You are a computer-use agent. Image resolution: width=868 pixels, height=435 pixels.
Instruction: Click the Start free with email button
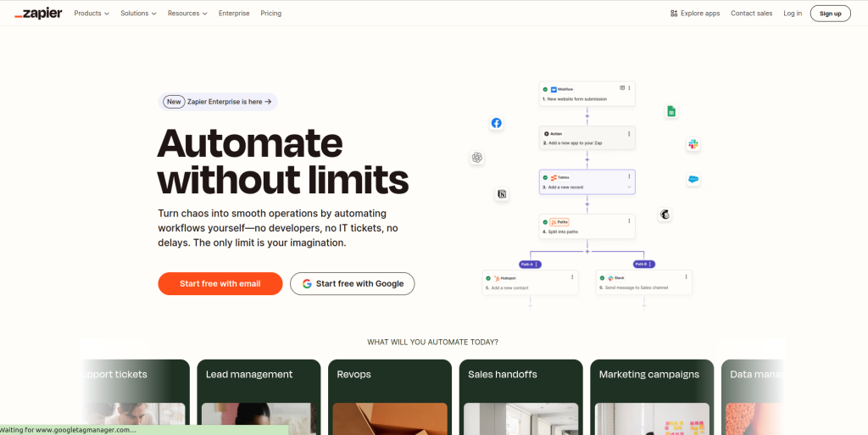click(x=220, y=283)
